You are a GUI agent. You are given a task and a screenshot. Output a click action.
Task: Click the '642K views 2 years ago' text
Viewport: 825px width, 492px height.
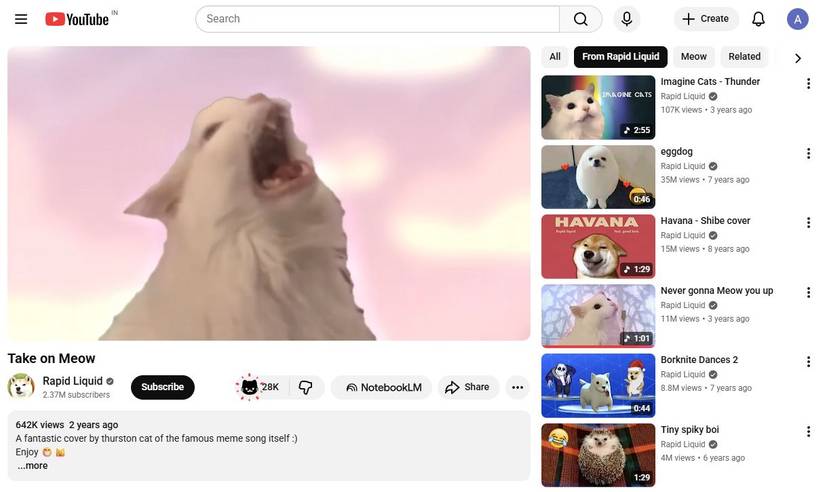67,425
